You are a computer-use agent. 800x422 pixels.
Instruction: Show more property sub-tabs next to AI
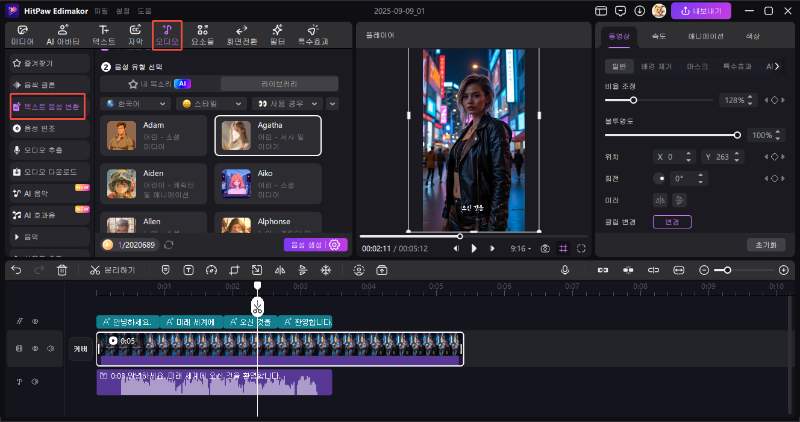tap(777, 66)
